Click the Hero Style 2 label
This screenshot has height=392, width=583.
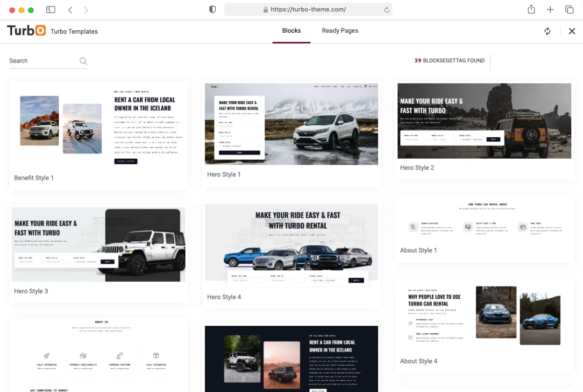pyautogui.click(x=417, y=168)
